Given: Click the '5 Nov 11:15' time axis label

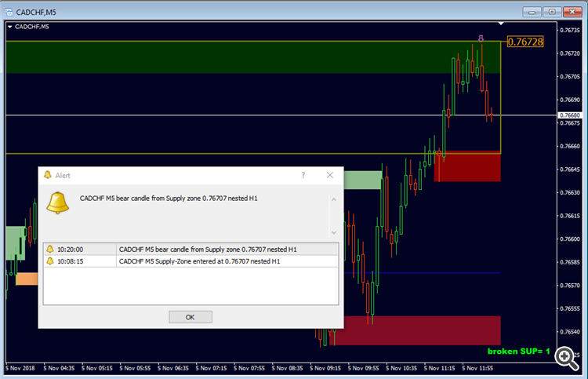Looking at the screenshot, I should pyautogui.click(x=439, y=368).
